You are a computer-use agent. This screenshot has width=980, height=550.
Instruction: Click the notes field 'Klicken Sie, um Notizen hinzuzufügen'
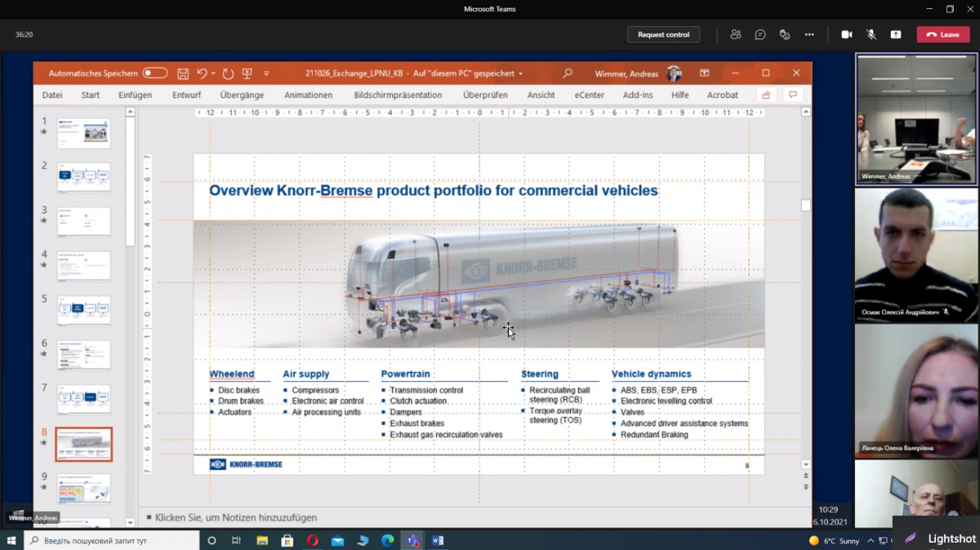pos(236,517)
